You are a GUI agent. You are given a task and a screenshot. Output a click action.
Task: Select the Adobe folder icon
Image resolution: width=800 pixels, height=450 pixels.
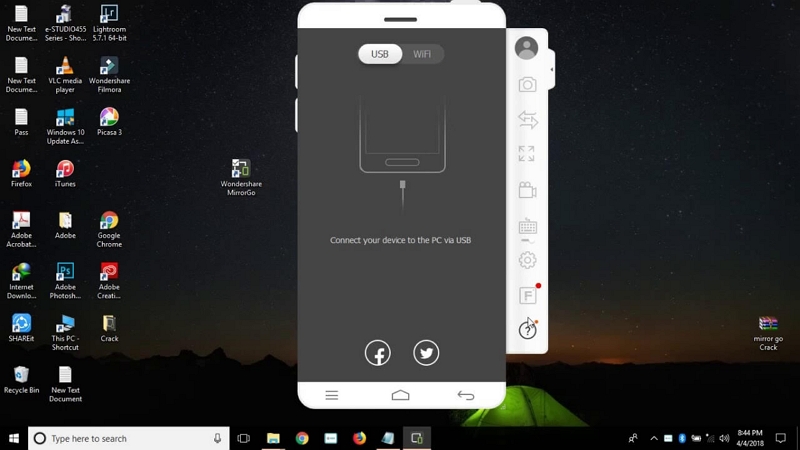tap(65, 225)
